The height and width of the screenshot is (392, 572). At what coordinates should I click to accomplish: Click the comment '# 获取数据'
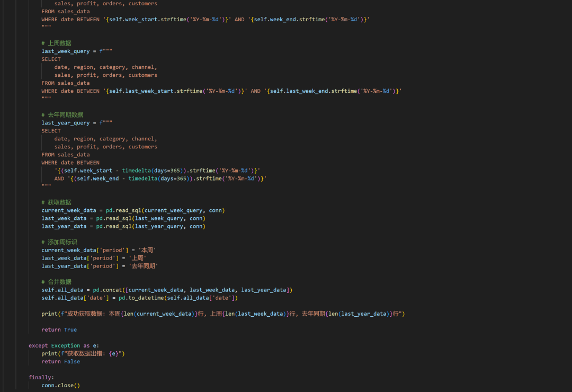click(56, 202)
